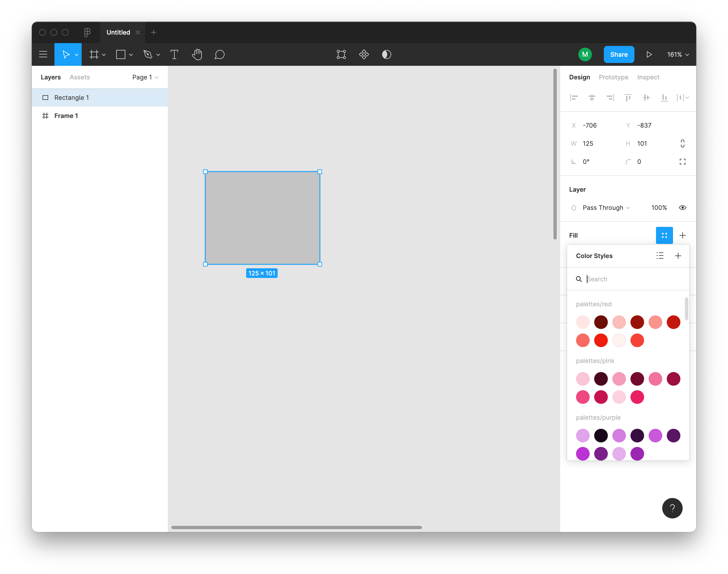Viewport: 728px width, 574px height.
Task: Expand the 161% zoom dropdown
Action: click(x=678, y=54)
